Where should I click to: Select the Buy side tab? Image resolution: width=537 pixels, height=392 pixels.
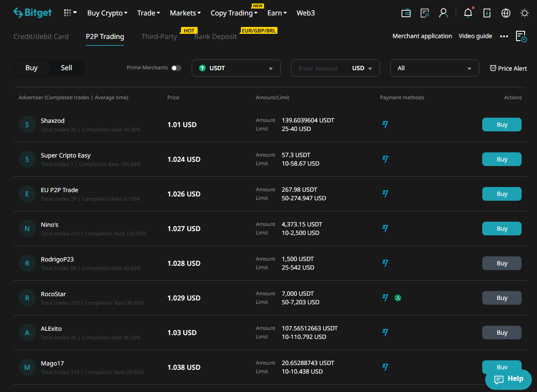pos(32,68)
